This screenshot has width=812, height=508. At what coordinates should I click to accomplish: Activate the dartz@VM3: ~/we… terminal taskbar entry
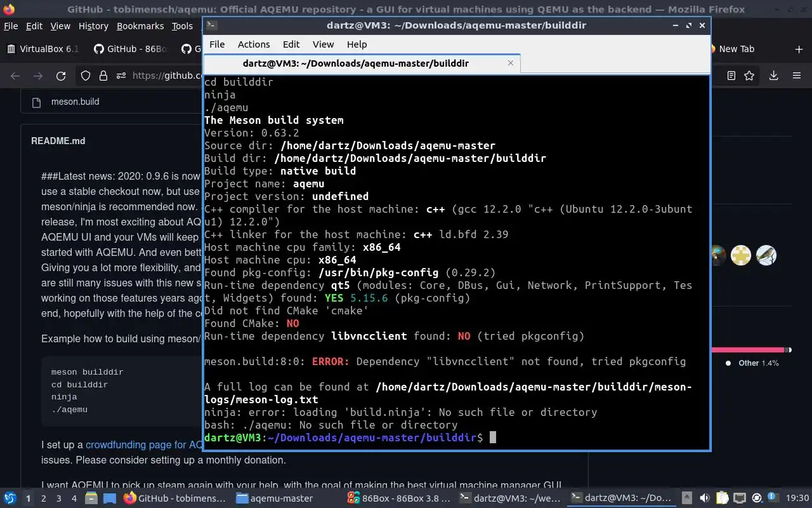point(511,498)
